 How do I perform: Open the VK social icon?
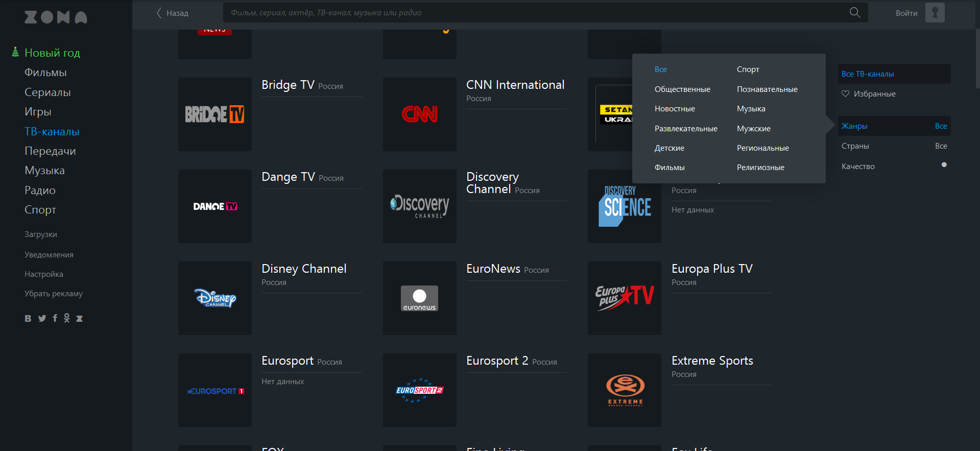coord(28,318)
